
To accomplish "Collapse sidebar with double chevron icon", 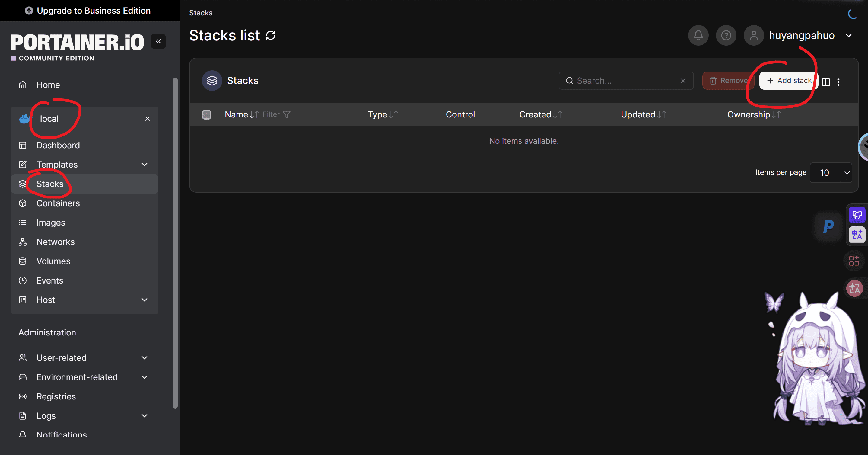I will [158, 41].
